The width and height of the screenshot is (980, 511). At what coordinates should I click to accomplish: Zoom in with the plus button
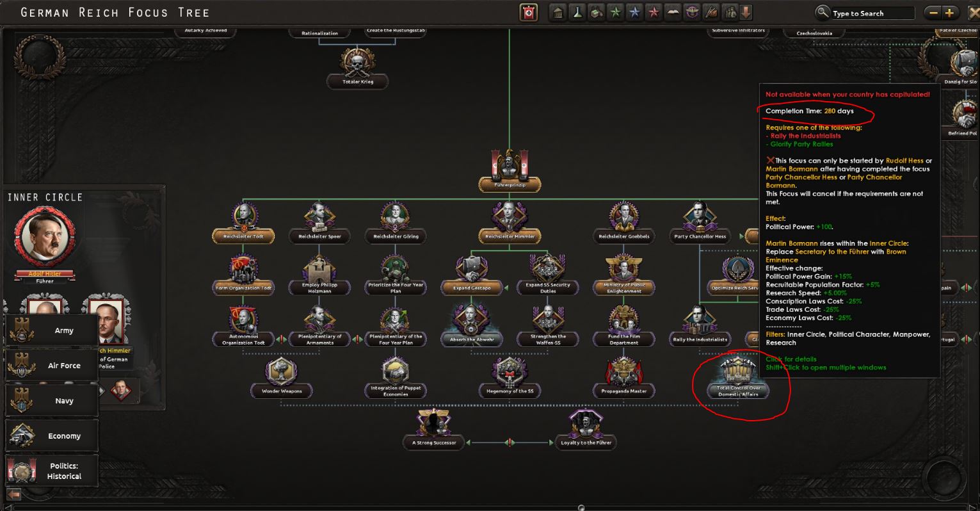click(x=949, y=13)
